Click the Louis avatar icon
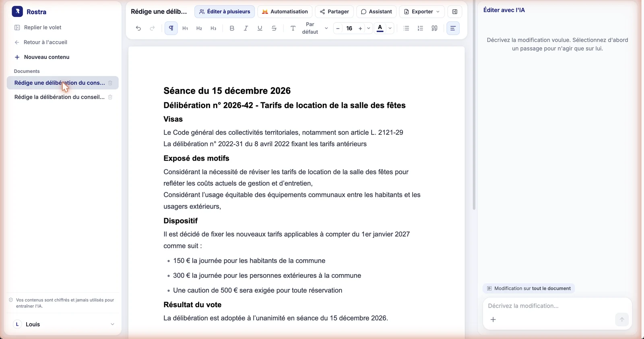Viewport: 644px width, 339px height. click(17, 325)
